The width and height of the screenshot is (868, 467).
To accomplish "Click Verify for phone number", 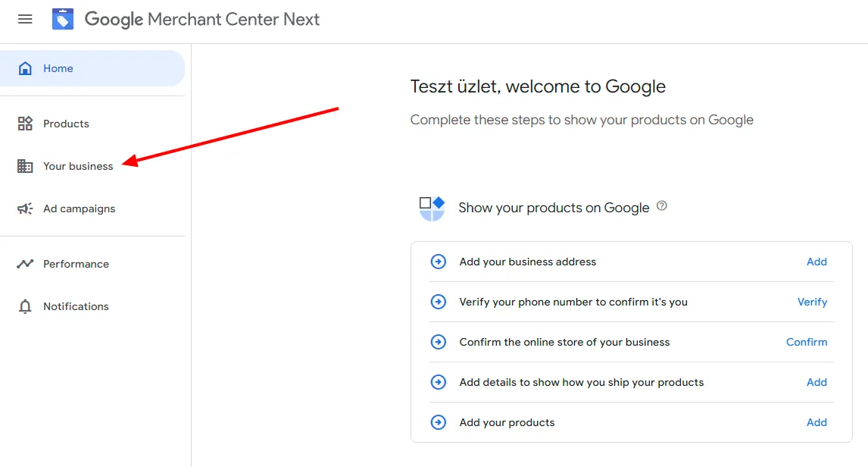I will pos(812,302).
